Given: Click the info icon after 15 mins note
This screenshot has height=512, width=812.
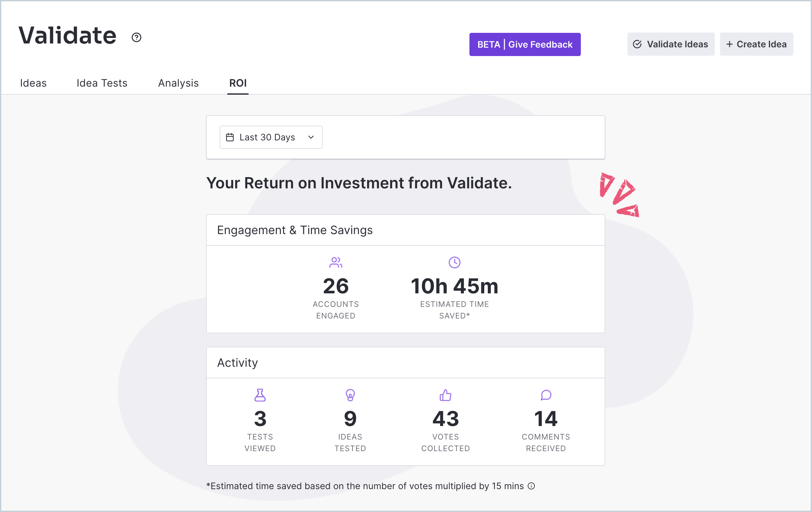Looking at the screenshot, I should [531, 486].
